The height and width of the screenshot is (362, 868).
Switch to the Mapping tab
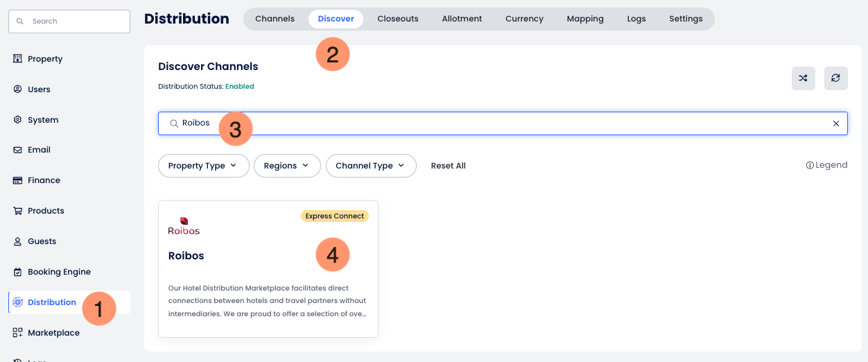tap(585, 19)
